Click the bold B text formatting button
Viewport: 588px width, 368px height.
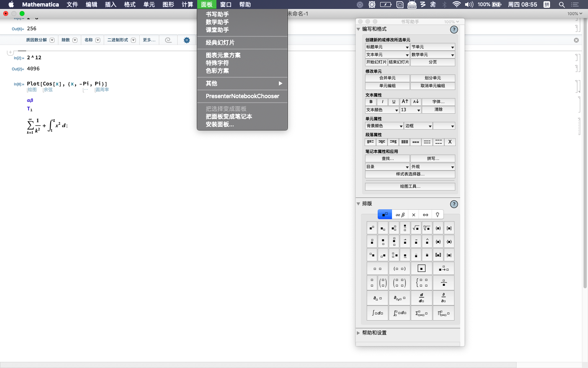click(370, 101)
